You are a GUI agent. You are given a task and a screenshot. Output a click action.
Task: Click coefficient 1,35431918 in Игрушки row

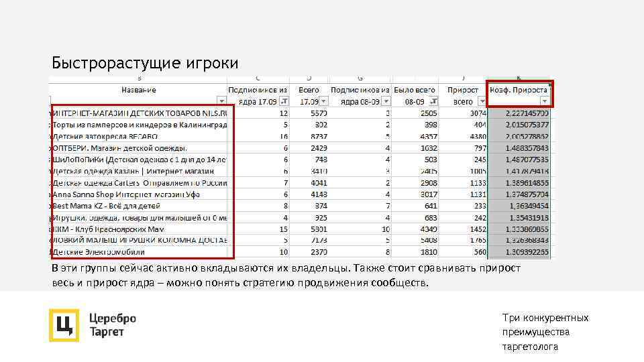click(529, 218)
